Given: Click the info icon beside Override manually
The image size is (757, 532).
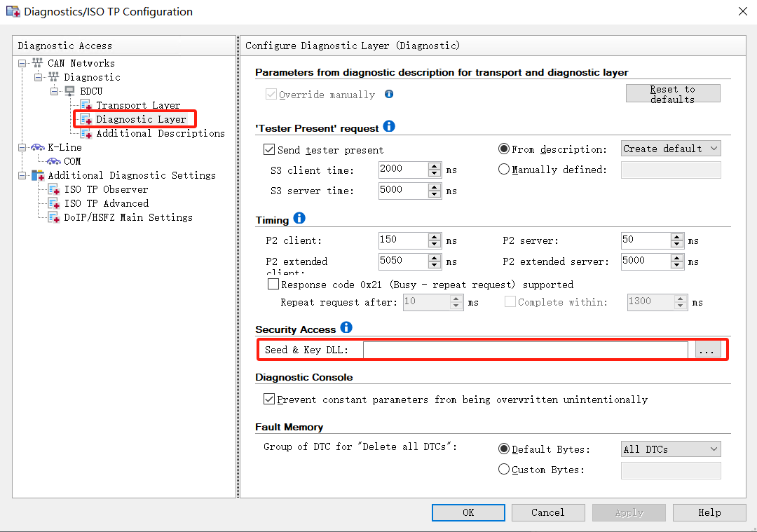Looking at the screenshot, I should click(389, 94).
